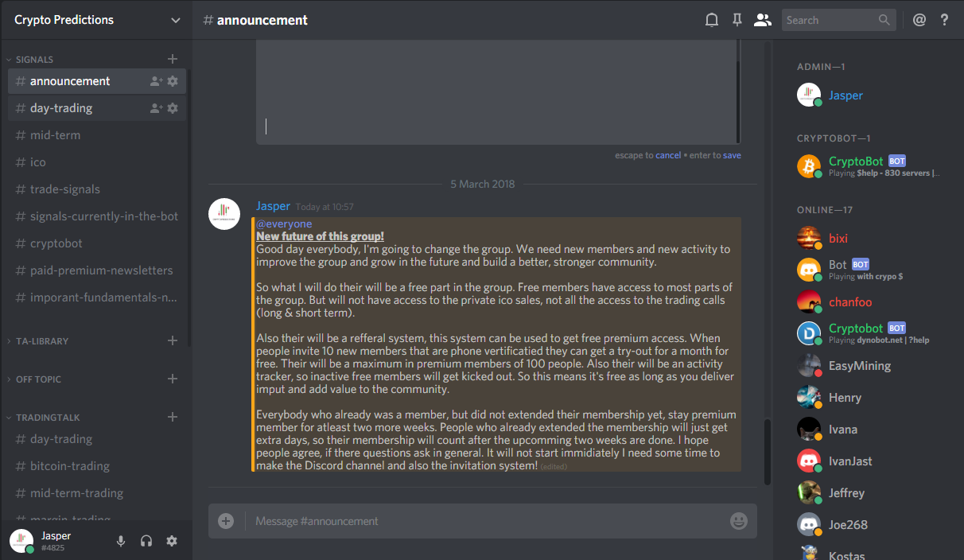This screenshot has width=964, height=560.
Task: Toggle the member list icon
Action: click(x=763, y=20)
